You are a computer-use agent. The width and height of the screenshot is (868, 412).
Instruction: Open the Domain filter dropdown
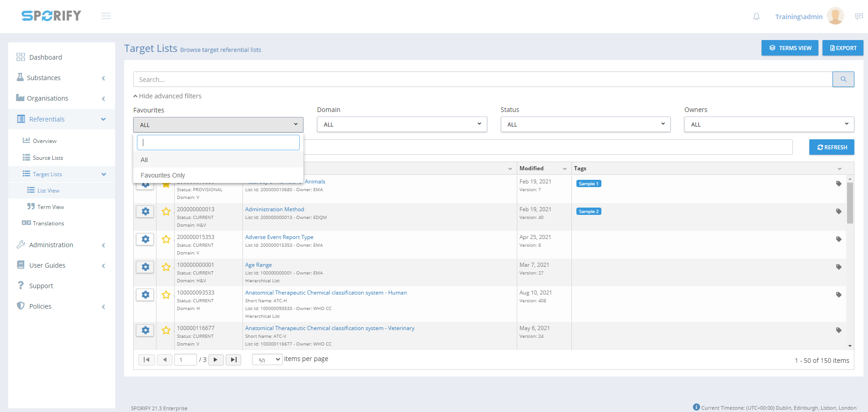tap(402, 124)
